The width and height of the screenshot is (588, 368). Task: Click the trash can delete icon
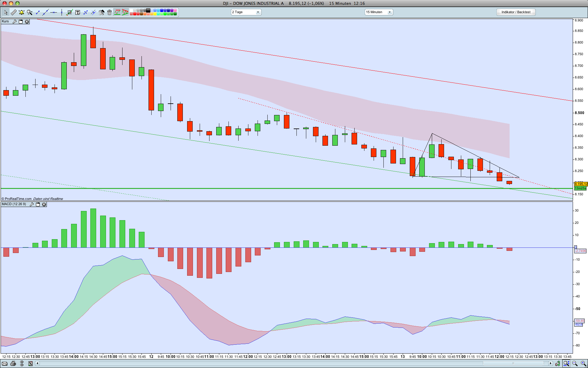(109, 12)
